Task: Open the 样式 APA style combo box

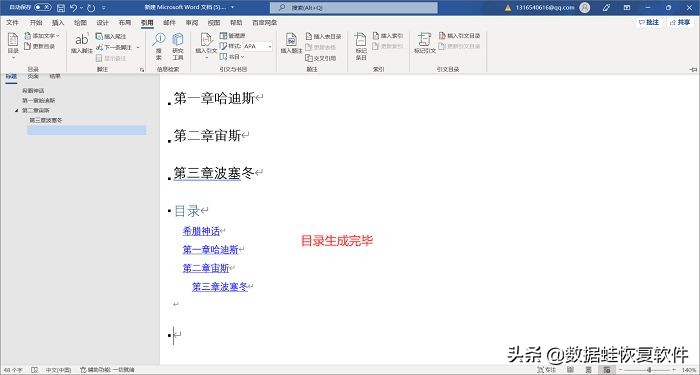Action: click(x=258, y=46)
